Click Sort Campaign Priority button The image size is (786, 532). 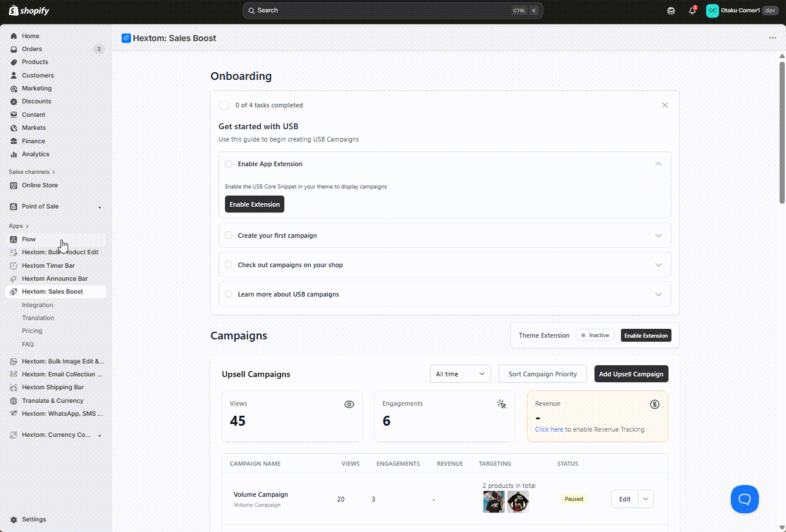coord(543,374)
